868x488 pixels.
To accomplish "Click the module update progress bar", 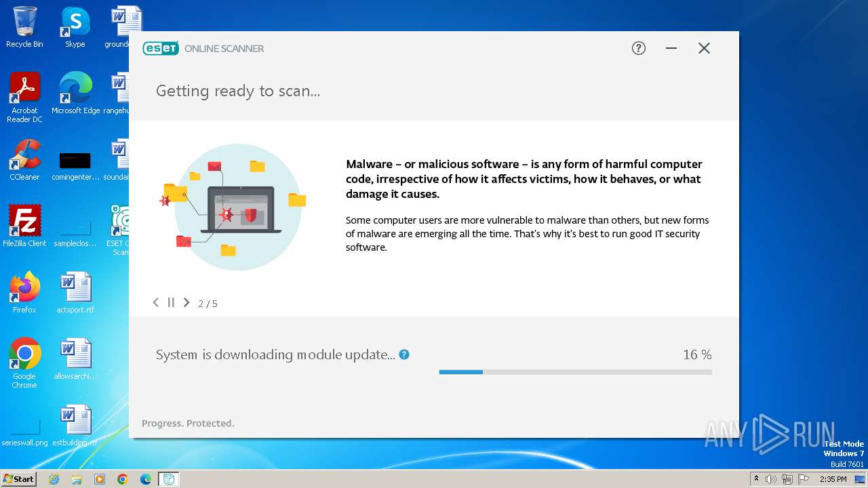I will (576, 372).
